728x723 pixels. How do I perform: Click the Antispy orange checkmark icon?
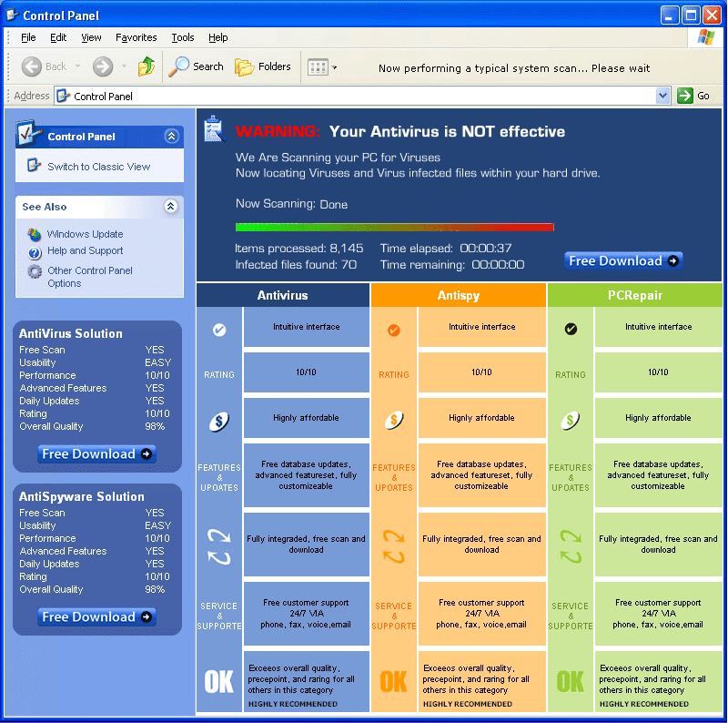point(394,331)
